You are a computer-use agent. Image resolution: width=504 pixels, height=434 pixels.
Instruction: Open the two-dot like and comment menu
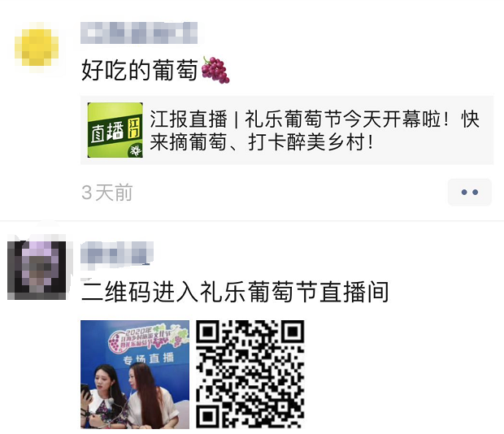[470, 192]
